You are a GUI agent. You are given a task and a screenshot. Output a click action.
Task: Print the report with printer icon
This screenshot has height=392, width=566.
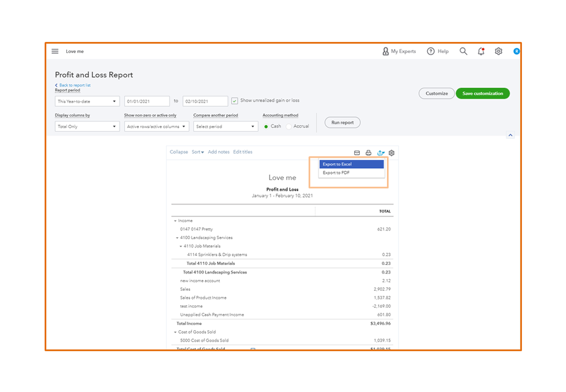pyautogui.click(x=368, y=153)
